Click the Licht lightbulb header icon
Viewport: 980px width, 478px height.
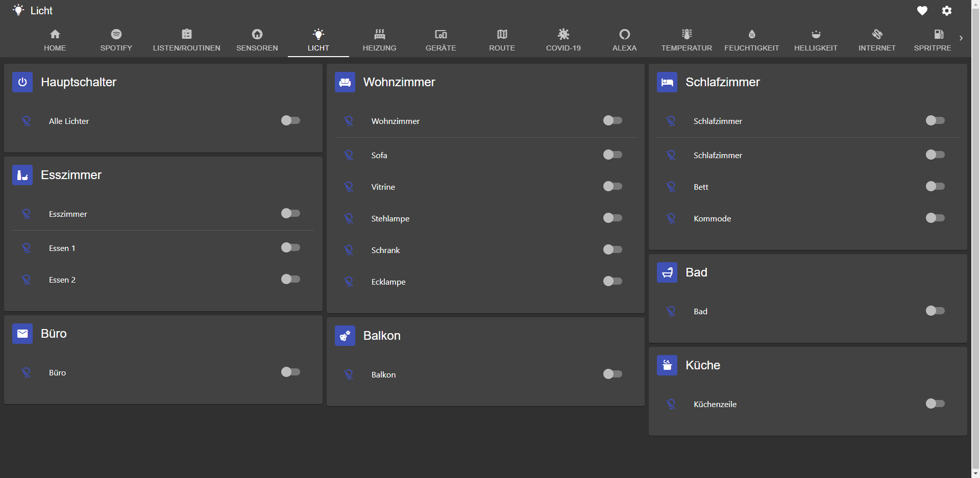(x=18, y=10)
